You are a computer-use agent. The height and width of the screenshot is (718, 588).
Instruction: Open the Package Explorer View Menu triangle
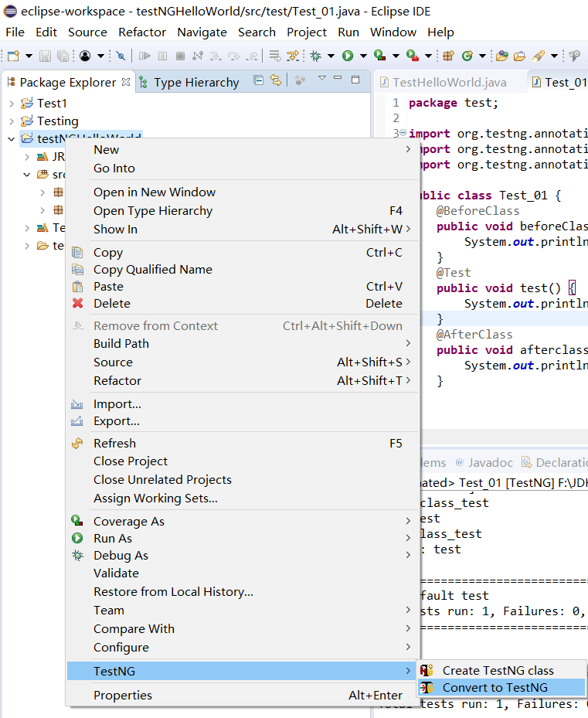(322, 78)
